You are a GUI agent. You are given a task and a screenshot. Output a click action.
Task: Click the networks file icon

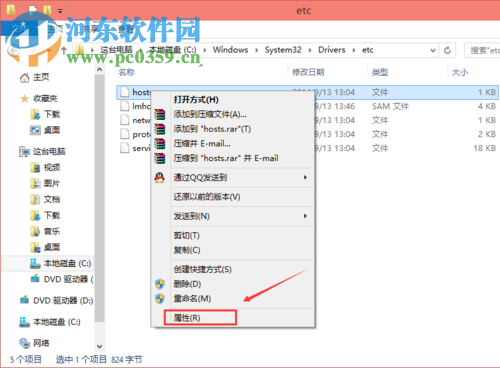point(125,120)
